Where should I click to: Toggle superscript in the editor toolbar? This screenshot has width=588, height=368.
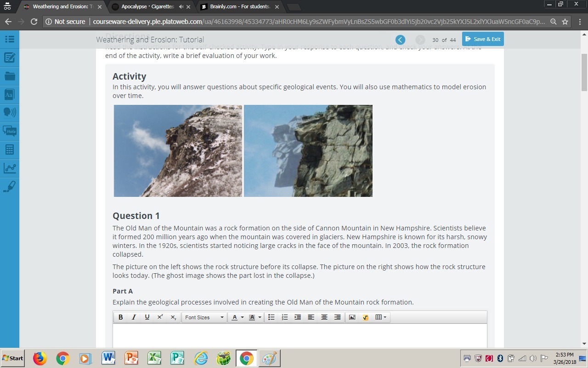tap(160, 317)
